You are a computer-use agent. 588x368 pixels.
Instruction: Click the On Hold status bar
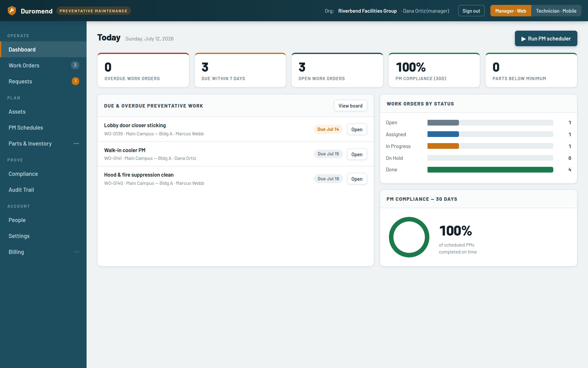pyautogui.click(x=490, y=158)
